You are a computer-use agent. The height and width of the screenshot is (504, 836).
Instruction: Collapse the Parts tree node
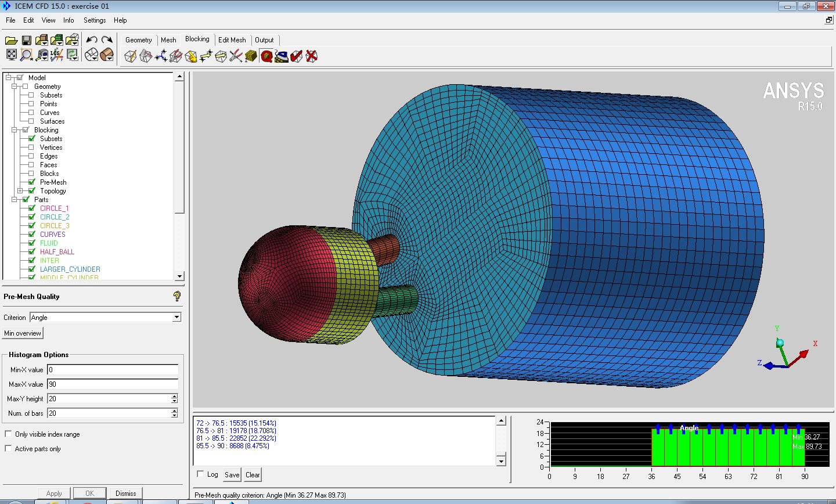(x=15, y=199)
